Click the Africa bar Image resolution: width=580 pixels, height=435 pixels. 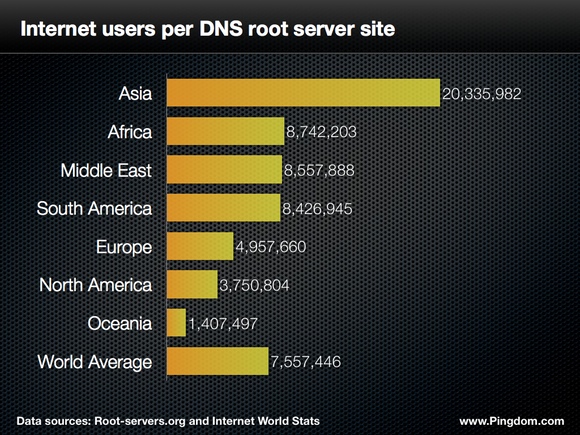tap(226, 131)
